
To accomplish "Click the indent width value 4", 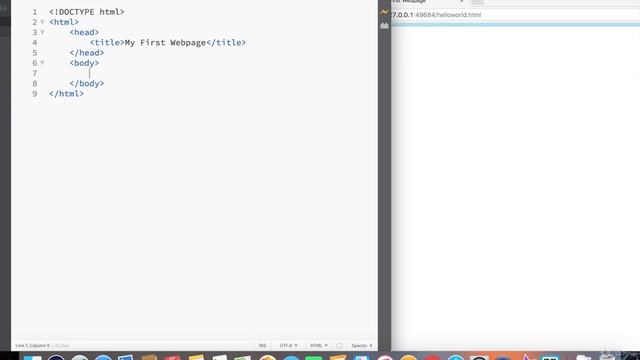I will click(371, 345).
